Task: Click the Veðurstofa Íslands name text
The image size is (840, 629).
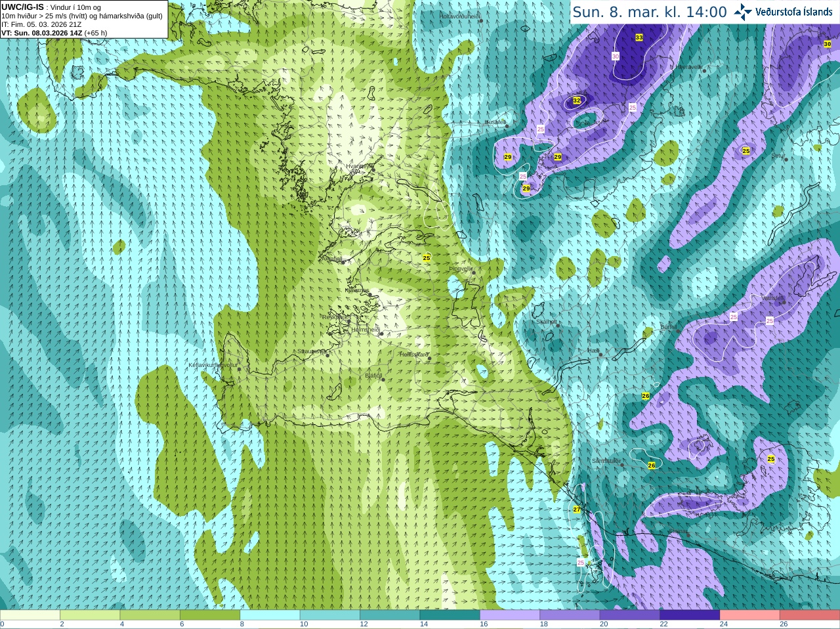Action: tap(793, 12)
